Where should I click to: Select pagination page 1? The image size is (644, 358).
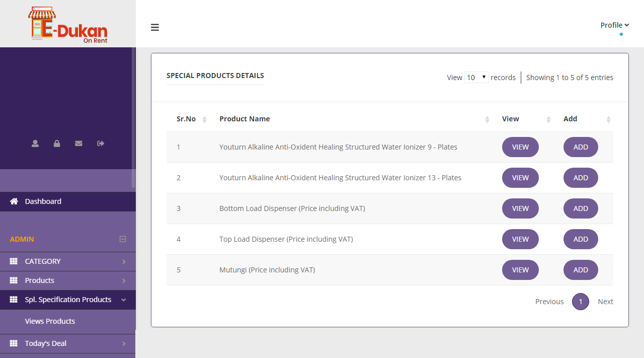pos(581,302)
